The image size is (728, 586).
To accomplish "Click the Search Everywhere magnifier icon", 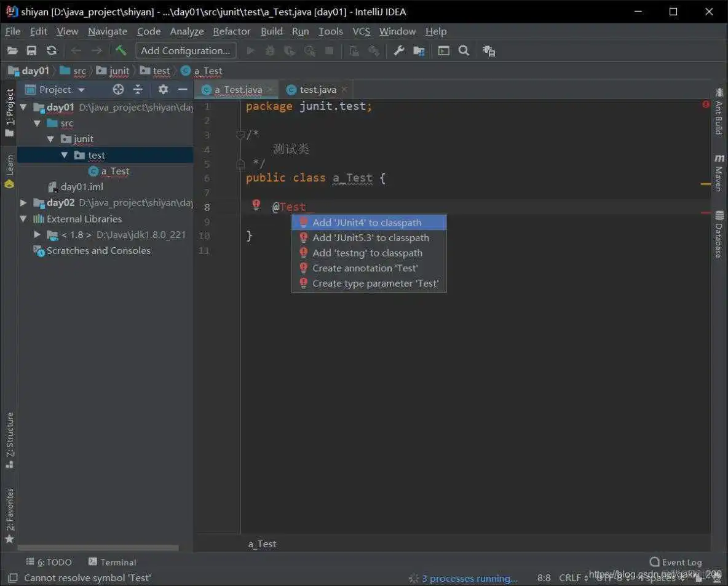I will click(463, 50).
